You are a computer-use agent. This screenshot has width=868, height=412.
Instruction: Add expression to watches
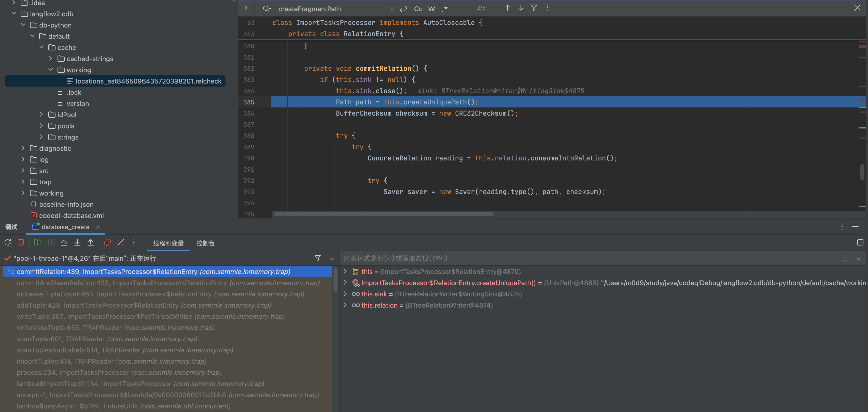[845, 259]
